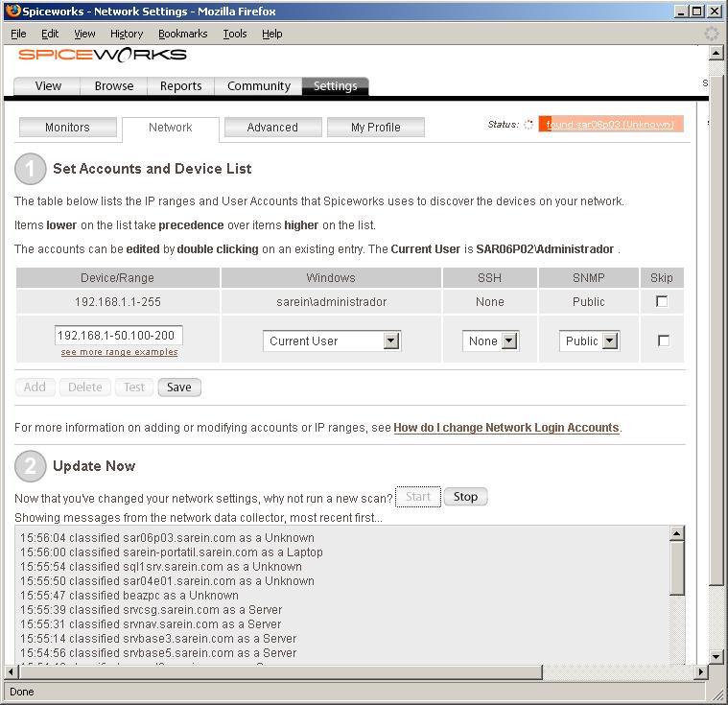Stop the network scan
The image size is (728, 705).
coord(465,497)
